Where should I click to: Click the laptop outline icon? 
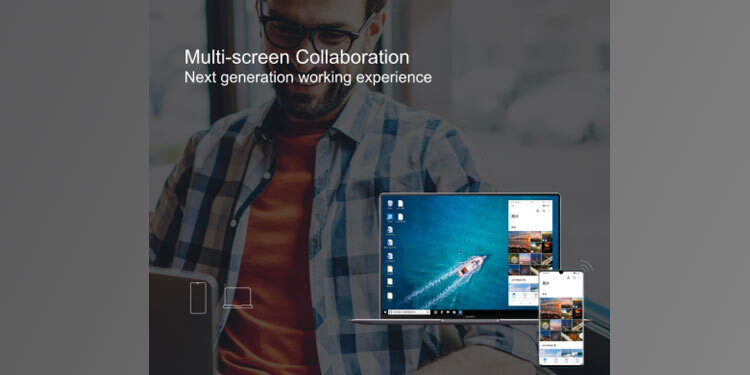[x=238, y=298]
